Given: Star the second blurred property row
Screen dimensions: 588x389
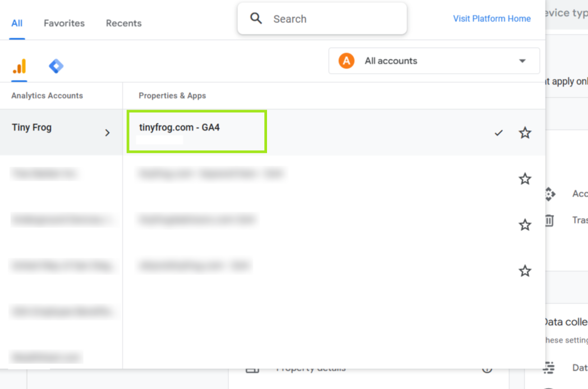Looking at the screenshot, I should coord(525,179).
